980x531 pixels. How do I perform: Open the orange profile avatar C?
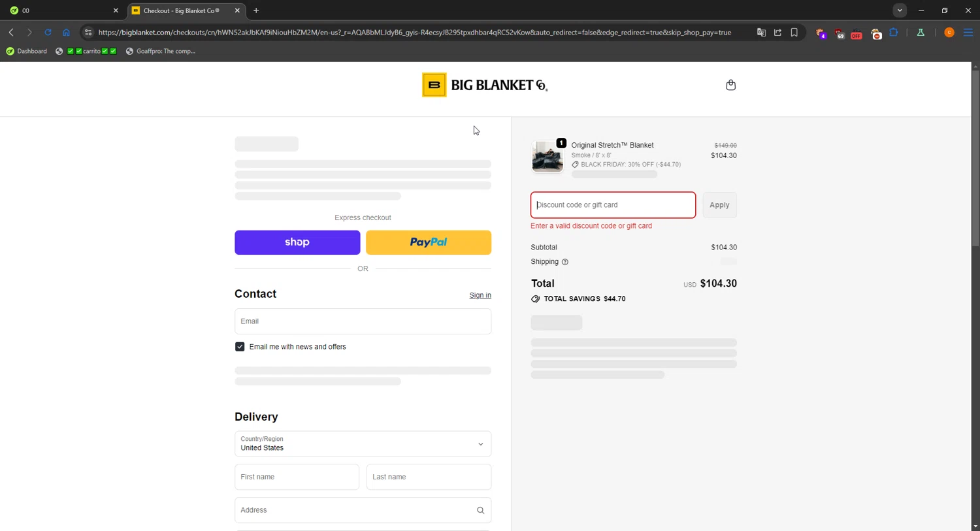tap(949, 33)
